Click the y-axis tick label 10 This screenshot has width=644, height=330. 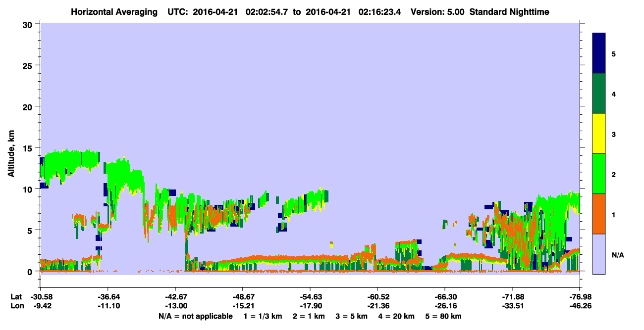coord(29,189)
